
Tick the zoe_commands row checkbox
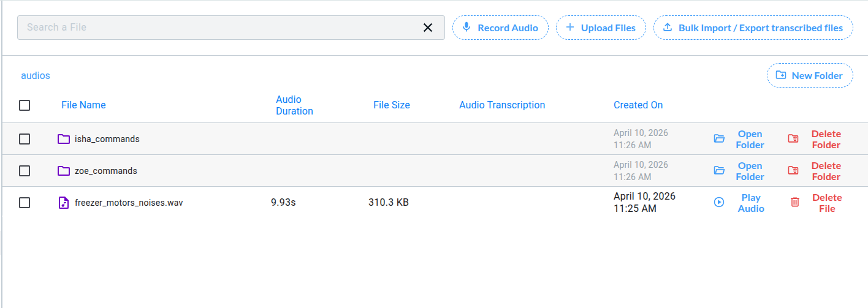(25, 171)
